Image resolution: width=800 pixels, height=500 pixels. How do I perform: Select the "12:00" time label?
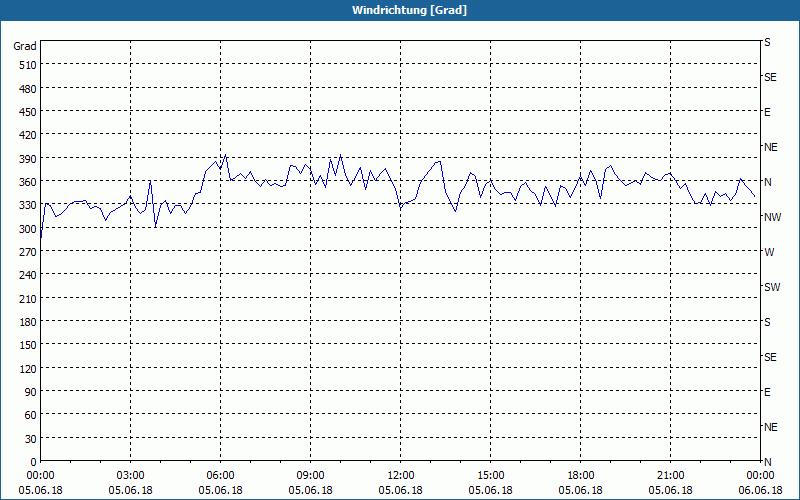click(x=401, y=476)
